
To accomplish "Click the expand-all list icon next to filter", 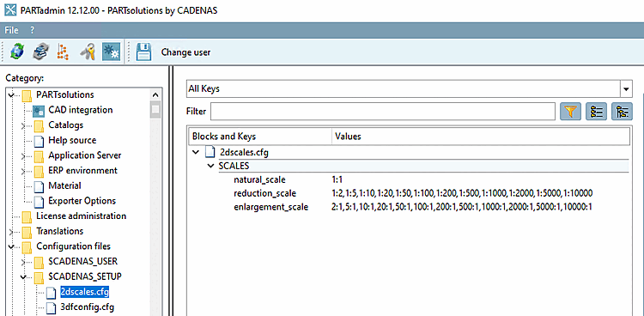I will [597, 112].
